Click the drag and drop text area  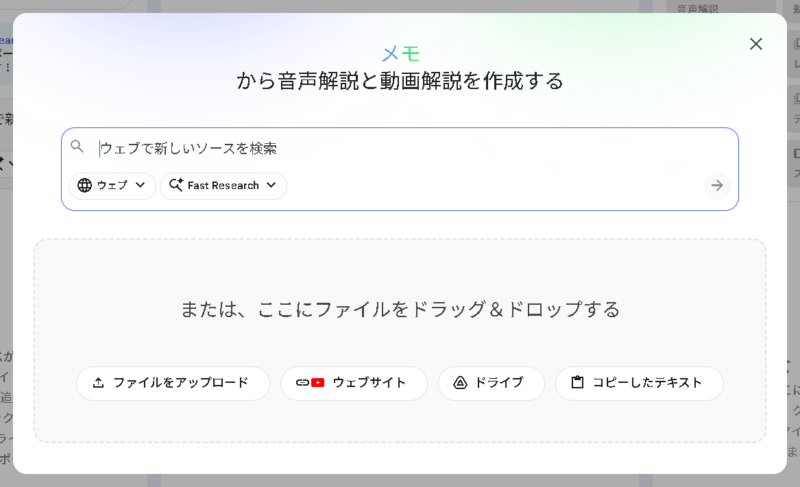tap(400, 309)
